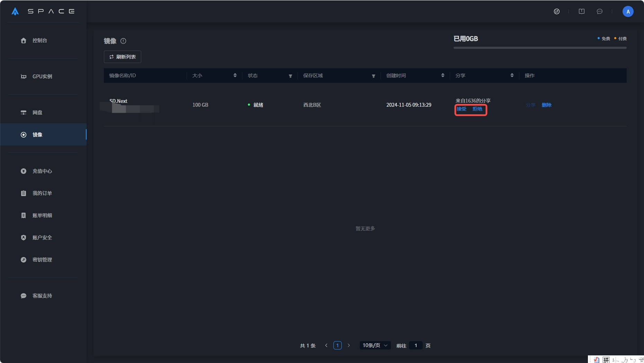This screenshot has width=644, height=363.
Task: Click the 100 GB size cell
Action: point(200,105)
